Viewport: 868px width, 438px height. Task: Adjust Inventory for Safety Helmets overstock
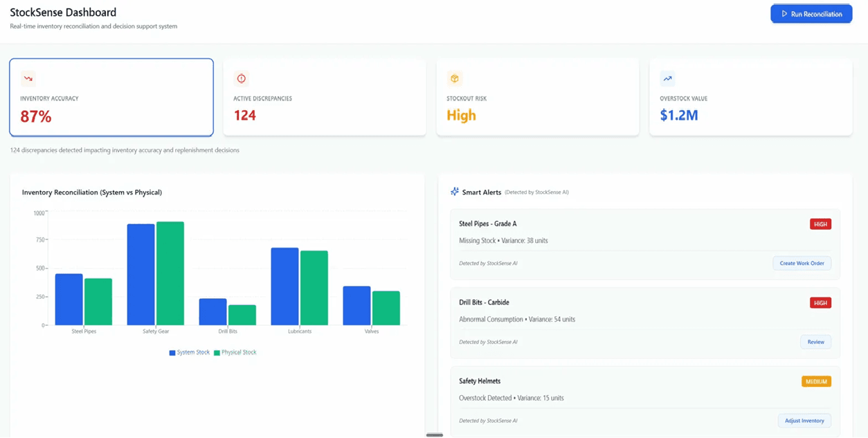pos(804,420)
